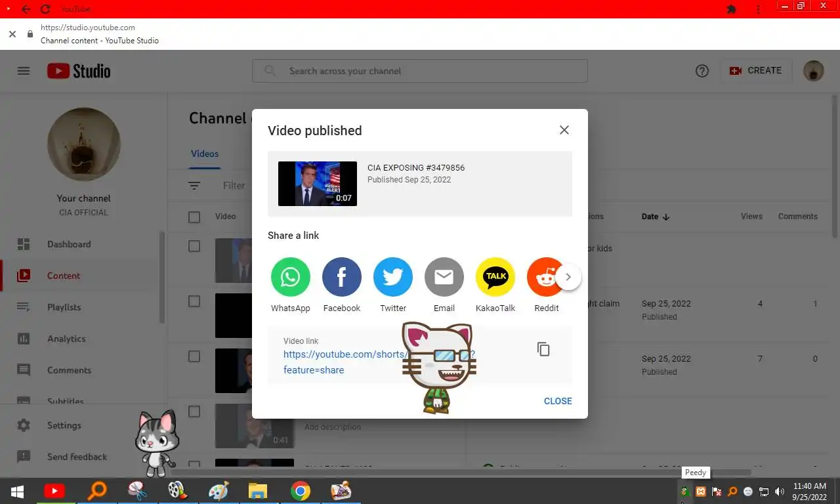Screen dimensions: 840x504
Task: Open the Filter icon
Action: tap(194, 186)
